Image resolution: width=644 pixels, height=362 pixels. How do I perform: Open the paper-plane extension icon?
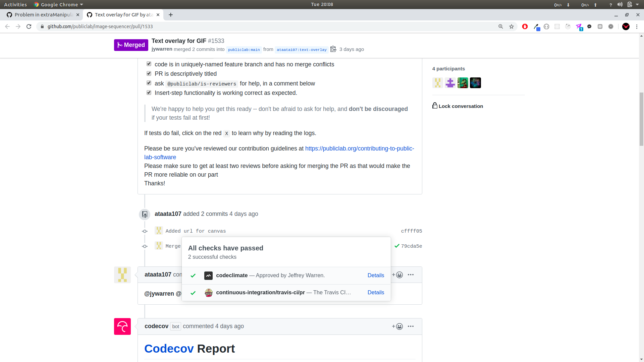[579, 27]
